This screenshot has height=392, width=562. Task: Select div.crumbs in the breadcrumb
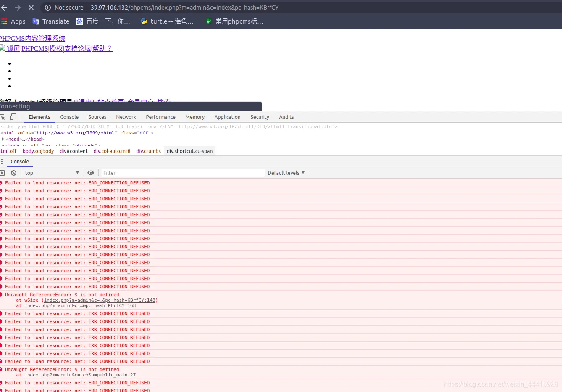(149, 151)
